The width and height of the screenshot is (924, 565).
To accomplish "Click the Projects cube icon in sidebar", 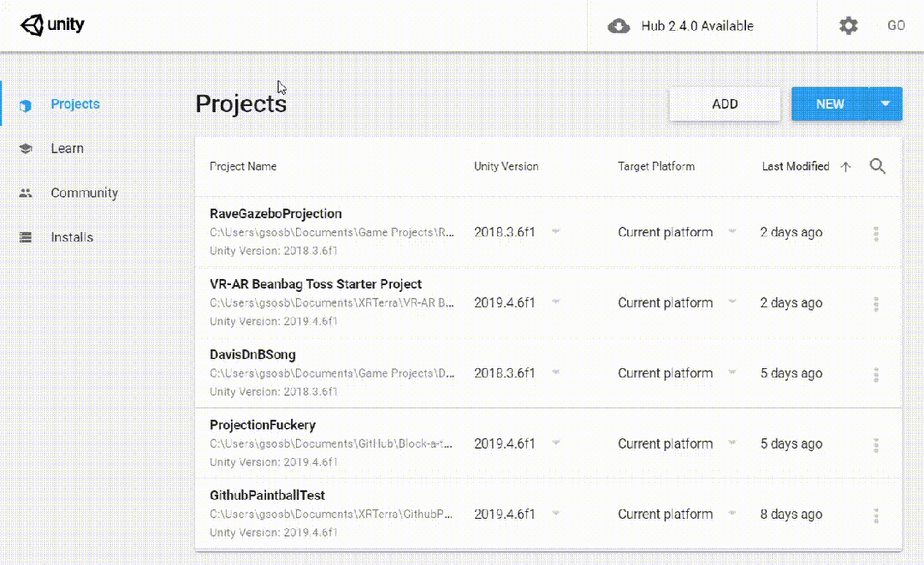I will point(26,105).
